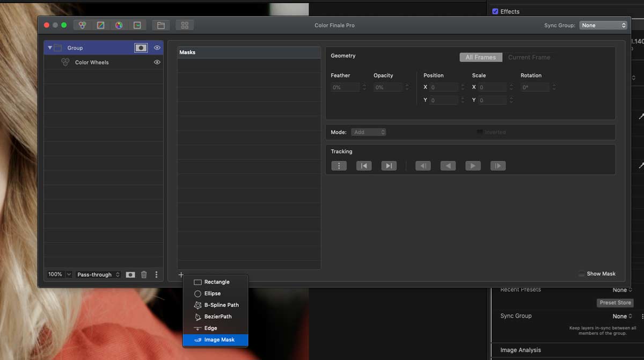Open the Preset Store button
Viewport: 644px width, 360px height.
[x=616, y=303]
